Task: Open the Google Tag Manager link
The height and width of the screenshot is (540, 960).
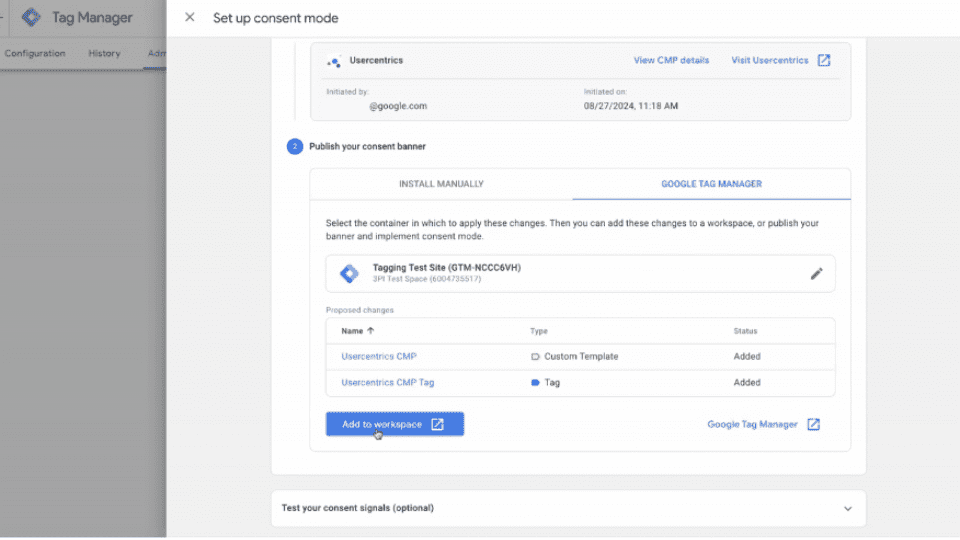Action: 752,424
